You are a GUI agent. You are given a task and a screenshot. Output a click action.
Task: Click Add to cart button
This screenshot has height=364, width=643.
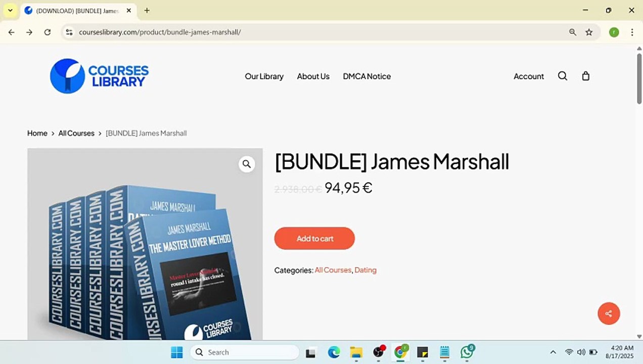point(314,238)
